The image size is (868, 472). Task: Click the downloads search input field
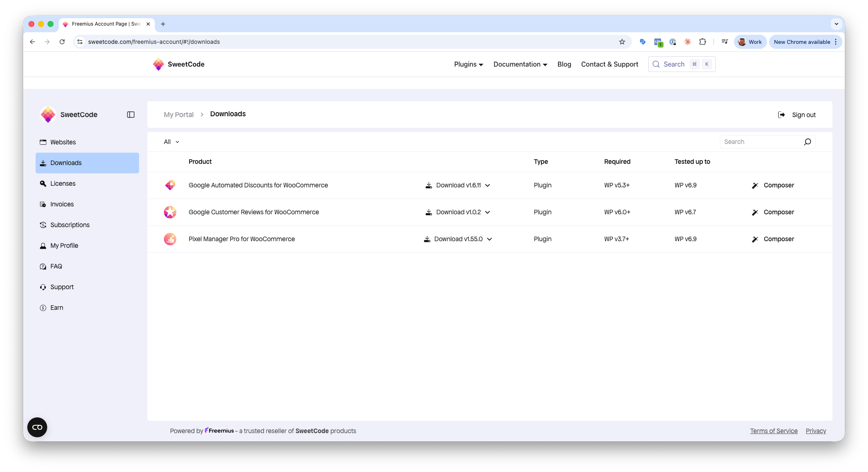coord(762,141)
